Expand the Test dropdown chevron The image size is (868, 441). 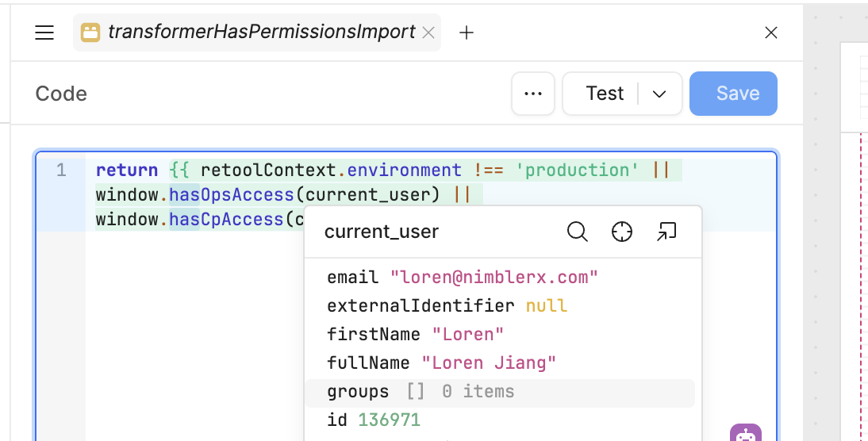coord(659,94)
